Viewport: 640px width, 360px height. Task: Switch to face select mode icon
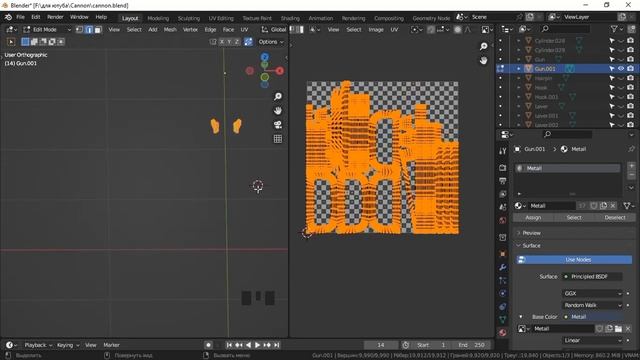click(x=98, y=29)
